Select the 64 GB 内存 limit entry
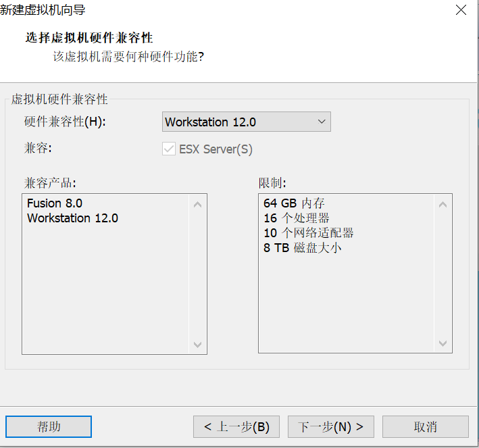479x448 pixels. click(294, 203)
